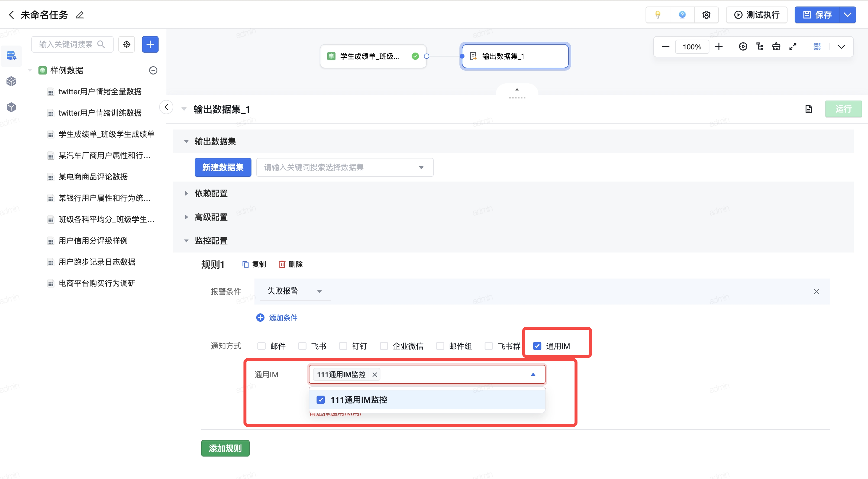868x479 pixels.
Task: Open the help question mark icon
Action: (682, 15)
